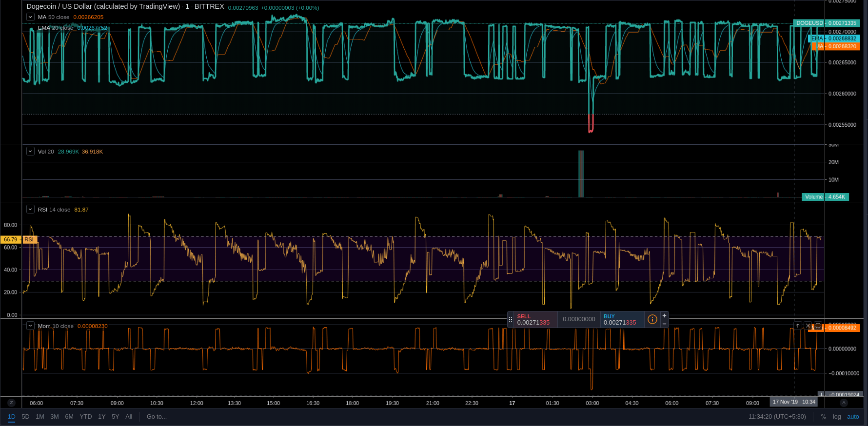Screen dimensions: 868x426
Task: Move the Mom pane up arrow
Action: click(x=798, y=326)
